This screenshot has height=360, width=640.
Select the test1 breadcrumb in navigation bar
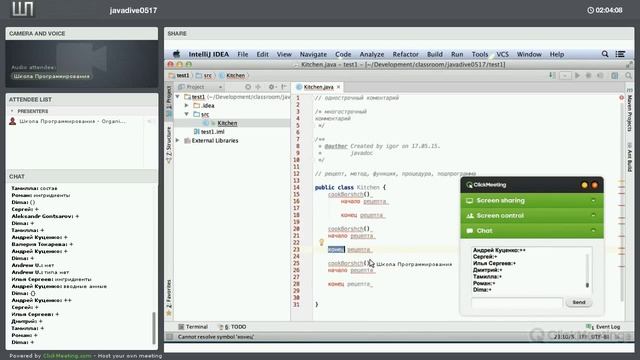point(180,76)
